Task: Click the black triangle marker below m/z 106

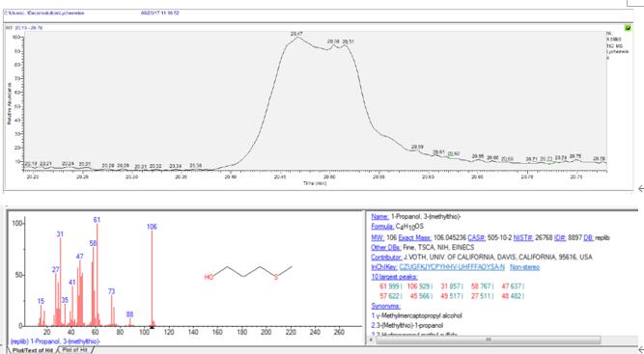Action: (x=152, y=327)
